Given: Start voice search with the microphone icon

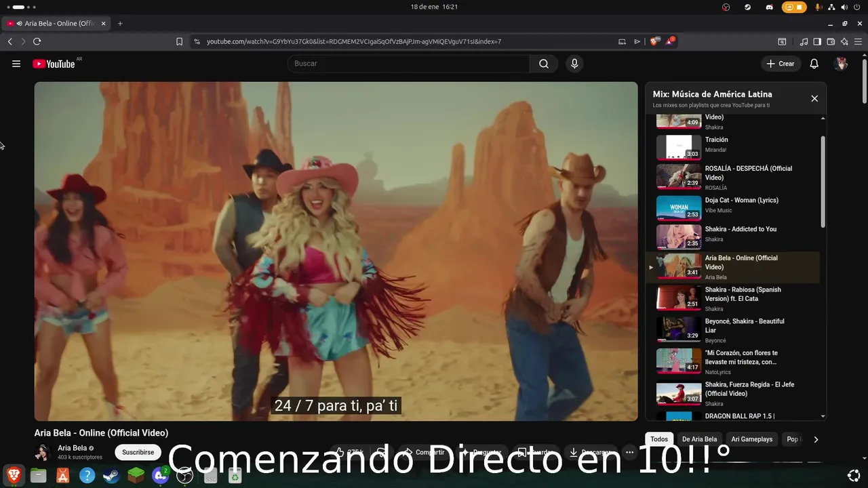Looking at the screenshot, I should [x=574, y=64].
